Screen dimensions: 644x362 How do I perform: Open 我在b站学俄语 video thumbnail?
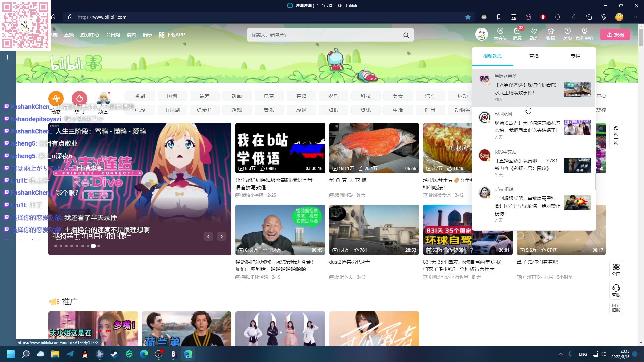(x=280, y=148)
